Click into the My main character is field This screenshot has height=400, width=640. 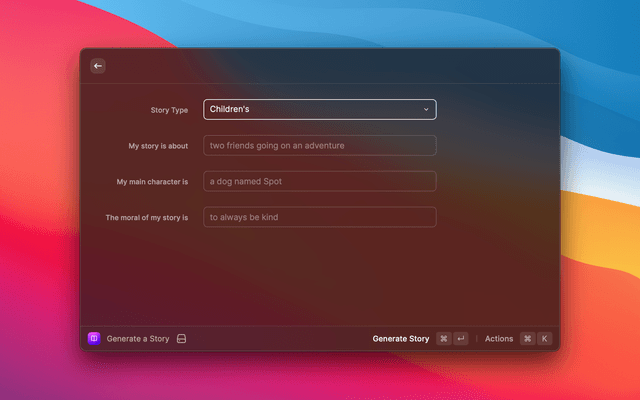point(319,181)
